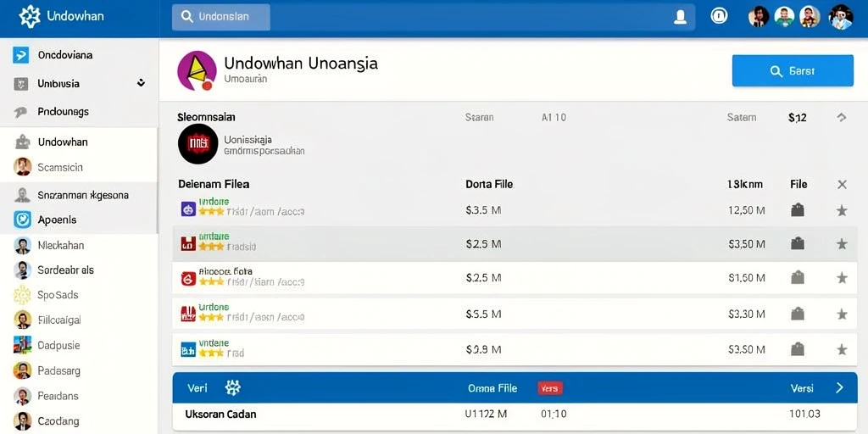The image size is (868, 434).
Task: Click the Undowhan Unoansia purple app logo
Action: 197,71
